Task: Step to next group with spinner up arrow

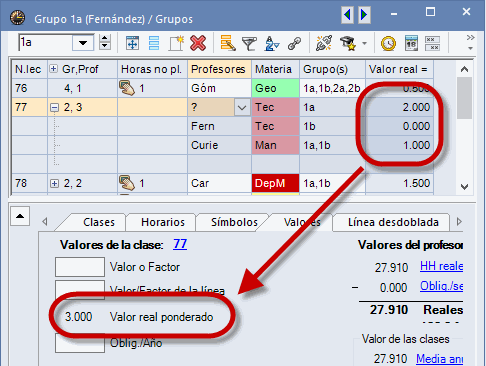Action: tap(105, 39)
